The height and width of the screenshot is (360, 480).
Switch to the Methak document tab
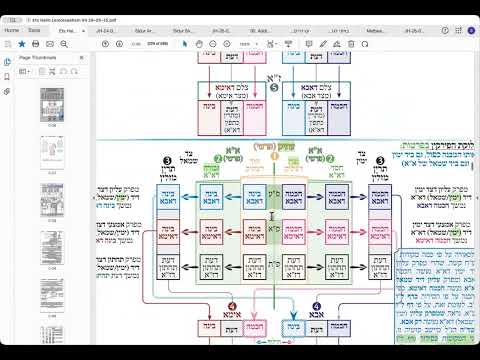coord(375,31)
